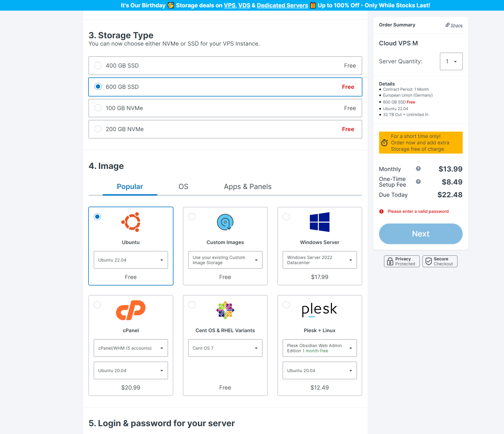
Task: Click the Custom Images disc icon
Action: pos(225,222)
